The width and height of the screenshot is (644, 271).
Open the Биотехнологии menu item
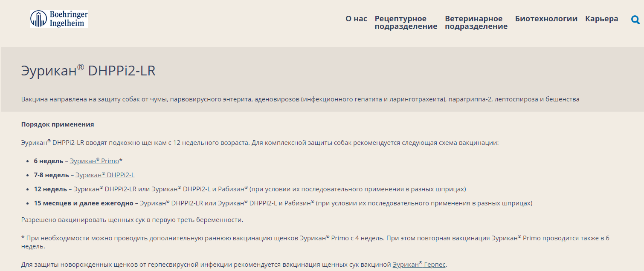(546, 19)
